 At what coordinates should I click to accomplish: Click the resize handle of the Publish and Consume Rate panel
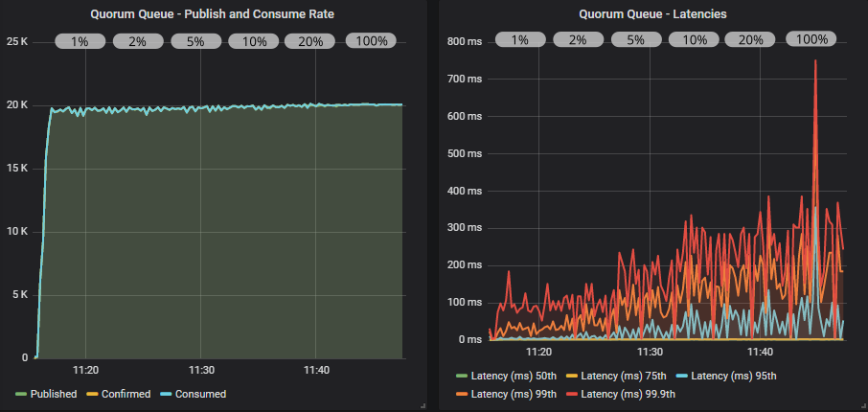(422, 406)
